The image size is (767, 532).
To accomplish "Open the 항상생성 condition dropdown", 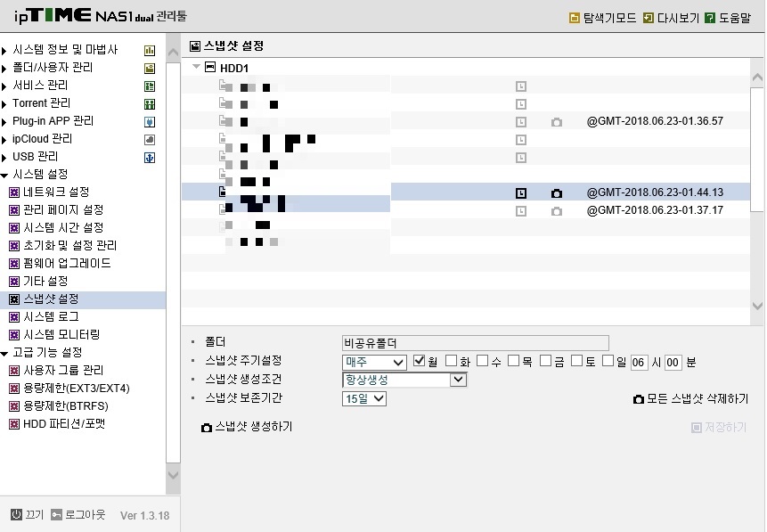I will 404,380.
